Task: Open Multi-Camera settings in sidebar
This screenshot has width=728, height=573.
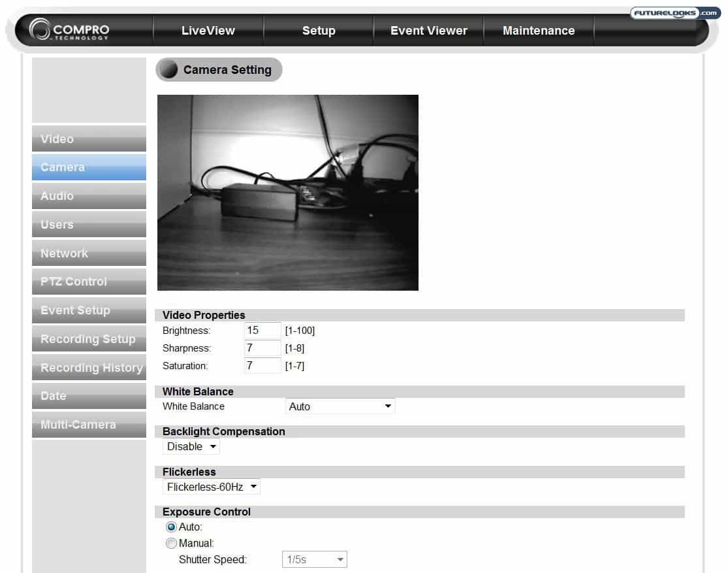Action: [x=89, y=425]
